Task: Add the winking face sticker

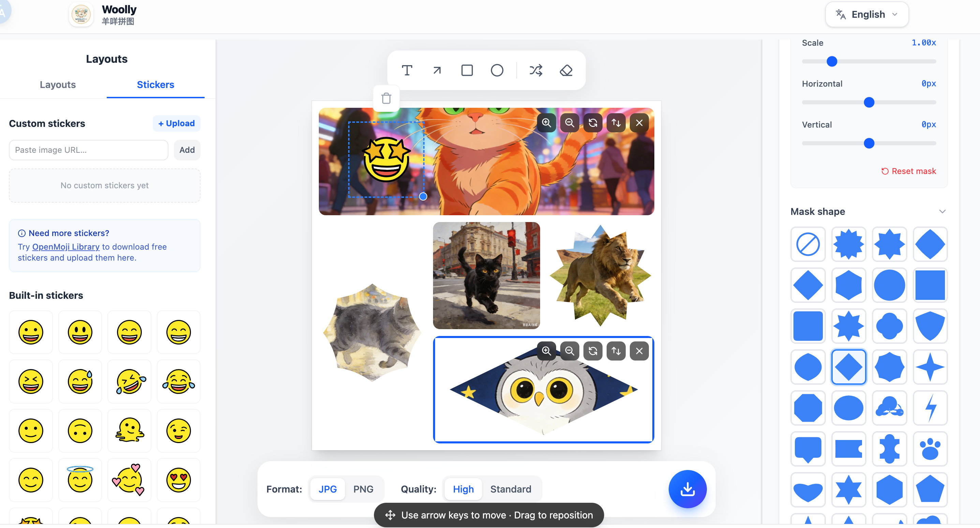Action: point(178,430)
